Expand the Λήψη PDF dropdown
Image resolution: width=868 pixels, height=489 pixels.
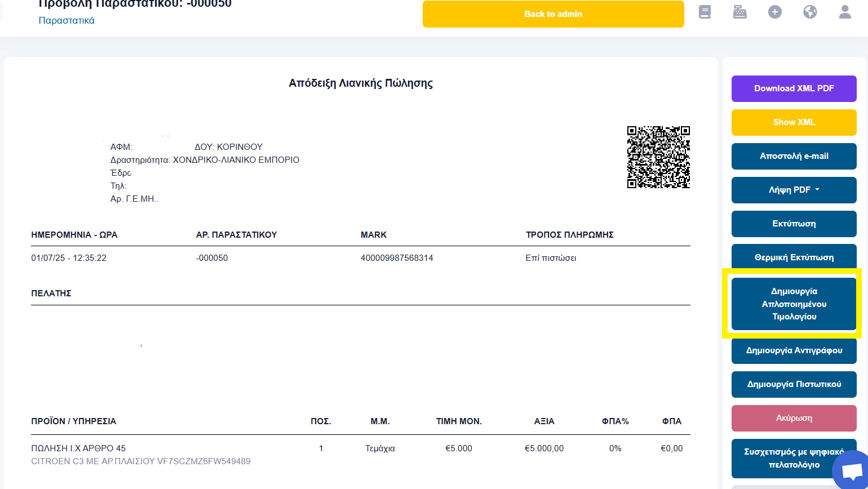coord(794,190)
